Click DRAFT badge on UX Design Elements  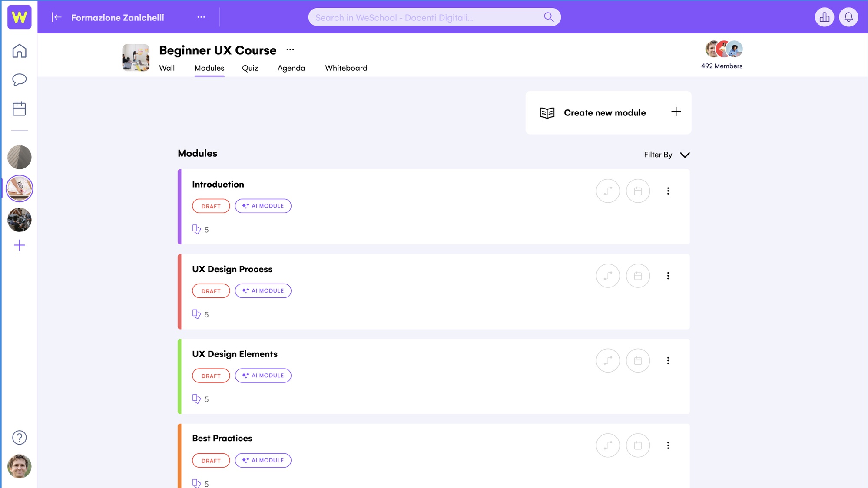[x=211, y=376]
